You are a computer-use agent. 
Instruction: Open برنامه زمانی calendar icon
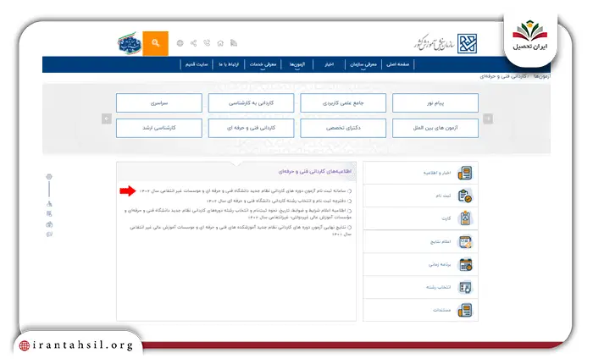click(465, 265)
